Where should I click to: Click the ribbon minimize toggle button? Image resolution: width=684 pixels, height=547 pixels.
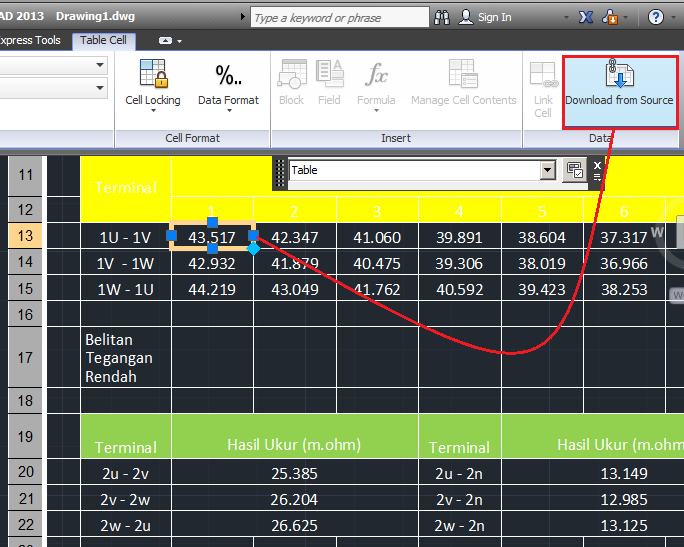coord(165,41)
